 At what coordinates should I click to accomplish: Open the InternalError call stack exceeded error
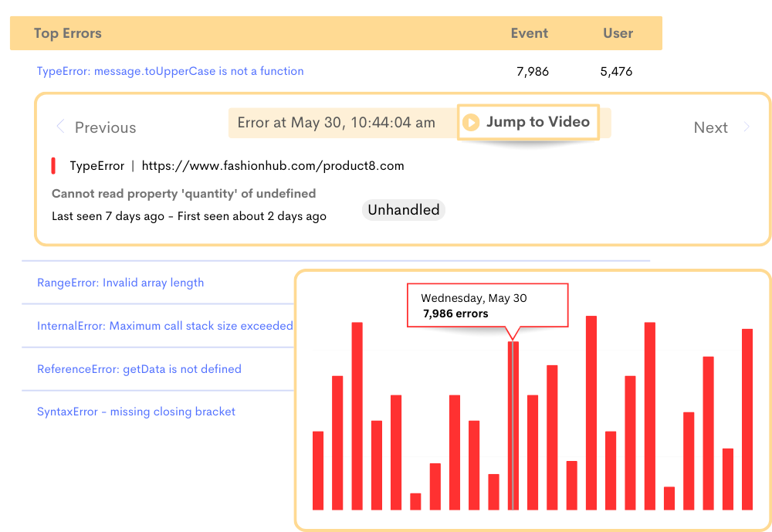pyautogui.click(x=164, y=326)
